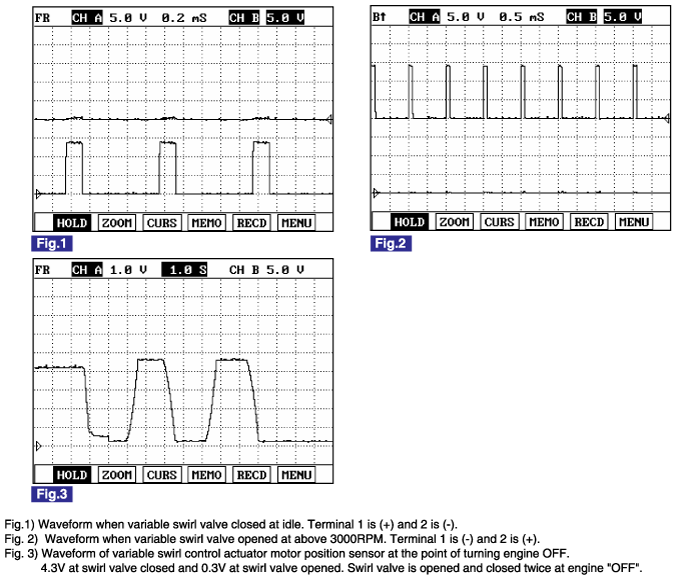Click HOLD button in Fig.2 scope
700x578 pixels.
[x=409, y=222]
